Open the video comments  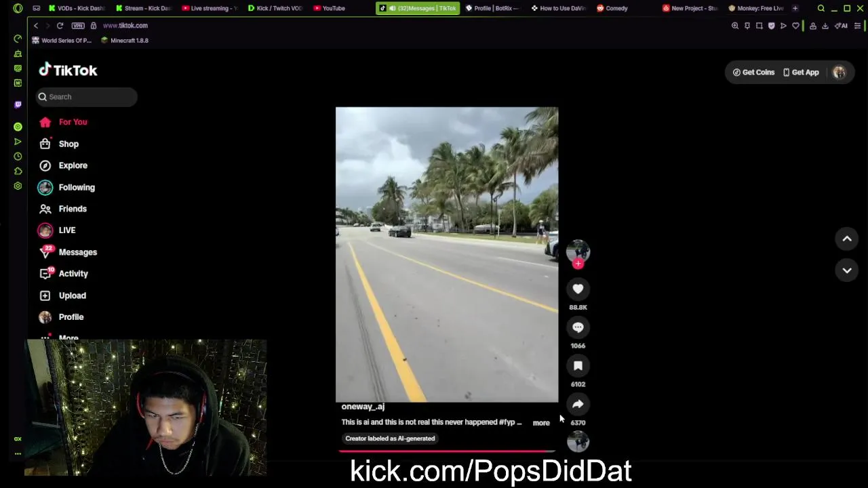click(x=578, y=327)
